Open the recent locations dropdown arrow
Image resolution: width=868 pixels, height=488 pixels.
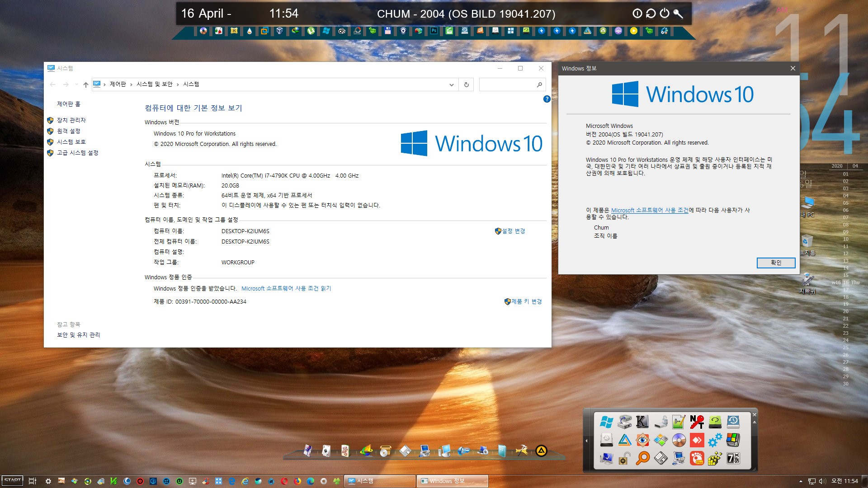(76, 84)
